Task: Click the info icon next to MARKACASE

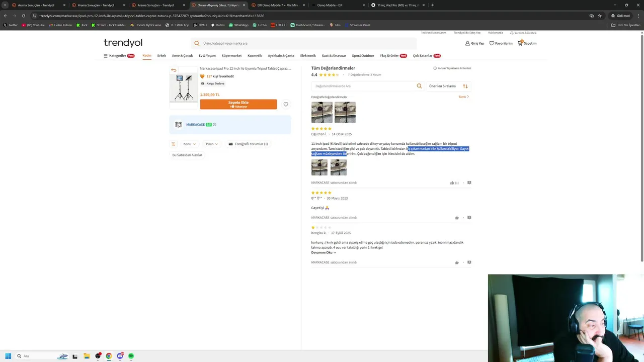Action: pyautogui.click(x=214, y=125)
